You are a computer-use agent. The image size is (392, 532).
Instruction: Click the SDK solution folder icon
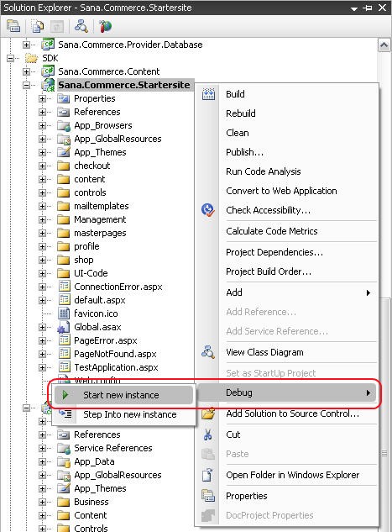pyautogui.click(x=32, y=58)
